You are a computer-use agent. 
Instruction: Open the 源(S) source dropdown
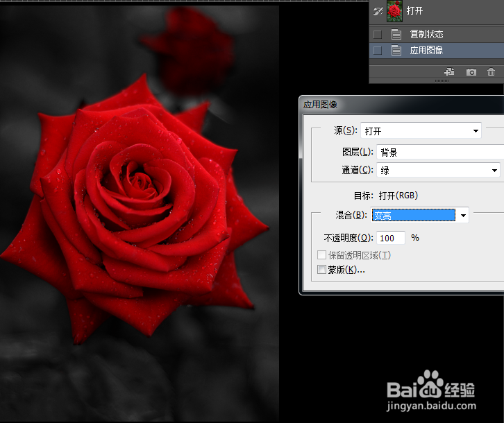(421, 131)
